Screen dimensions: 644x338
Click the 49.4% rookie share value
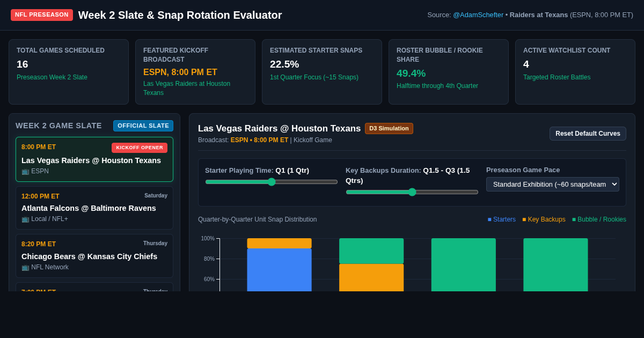point(411,74)
